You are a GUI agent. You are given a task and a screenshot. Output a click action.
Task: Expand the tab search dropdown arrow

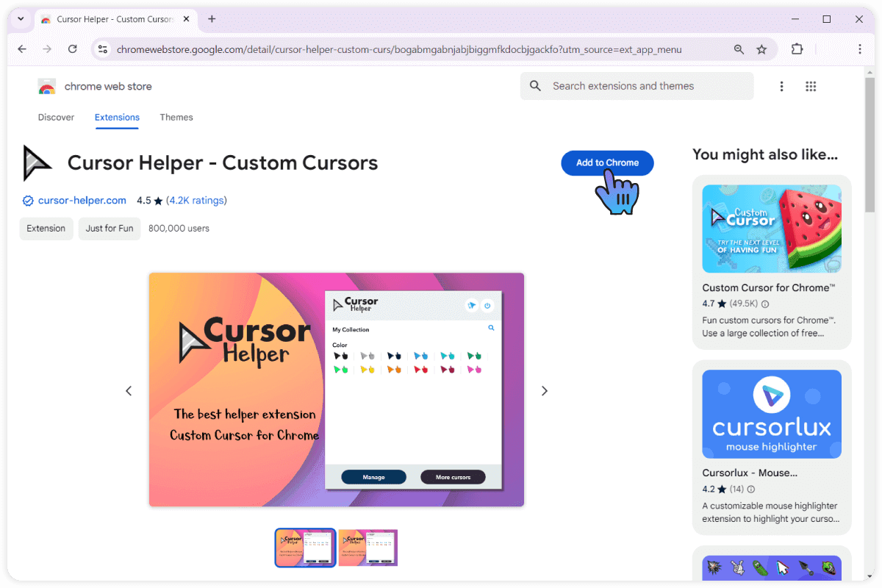click(21, 19)
